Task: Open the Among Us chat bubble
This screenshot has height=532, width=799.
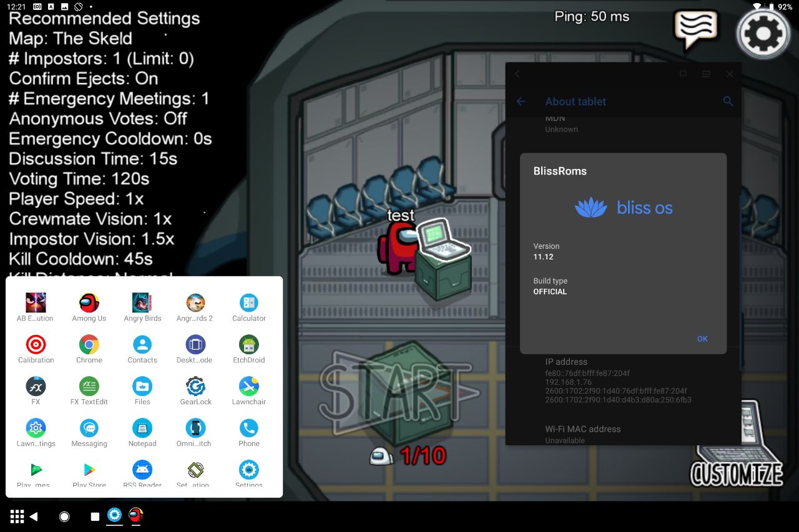Action: 695,31
